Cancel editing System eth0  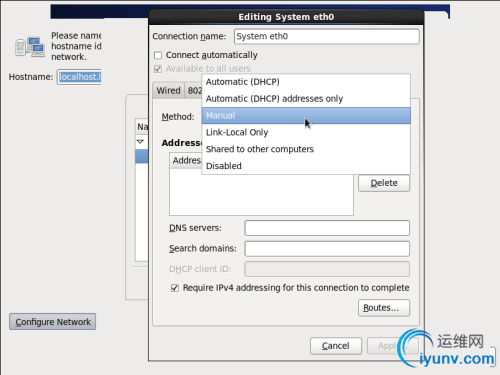click(336, 346)
